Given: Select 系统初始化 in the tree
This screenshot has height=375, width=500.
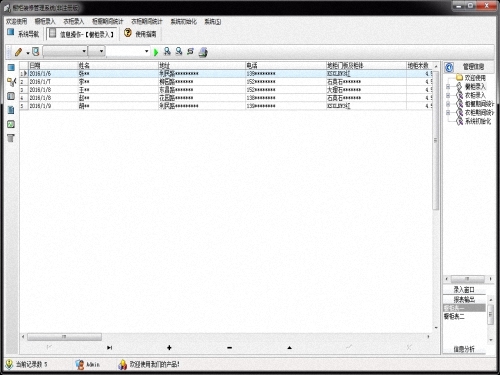Looking at the screenshot, I should click(478, 121).
